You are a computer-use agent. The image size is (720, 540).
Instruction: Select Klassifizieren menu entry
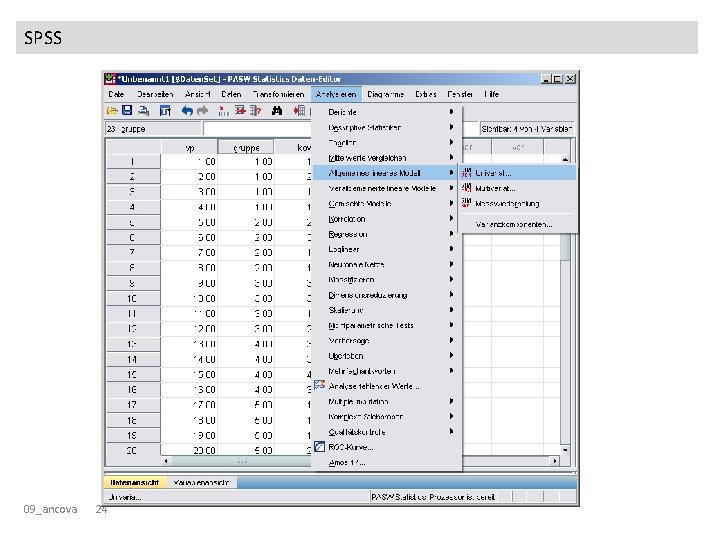[385, 280]
